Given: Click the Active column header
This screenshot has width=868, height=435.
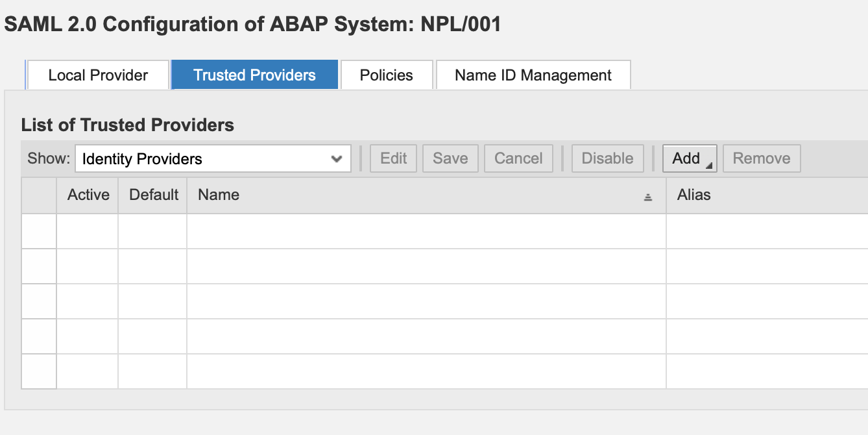Looking at the screenshot, I should pos(88,195).
